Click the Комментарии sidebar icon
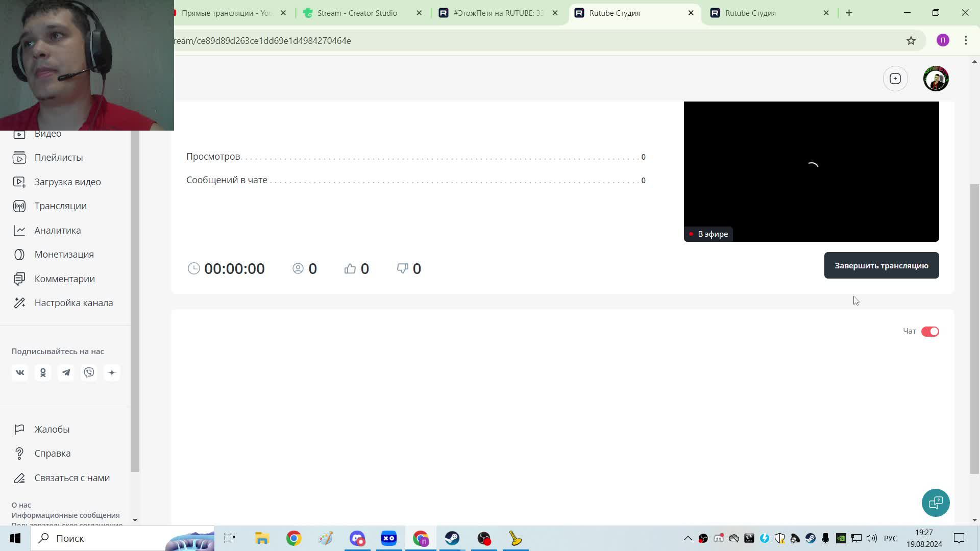This screenshot has width=980, height=551. pos(19,279)
